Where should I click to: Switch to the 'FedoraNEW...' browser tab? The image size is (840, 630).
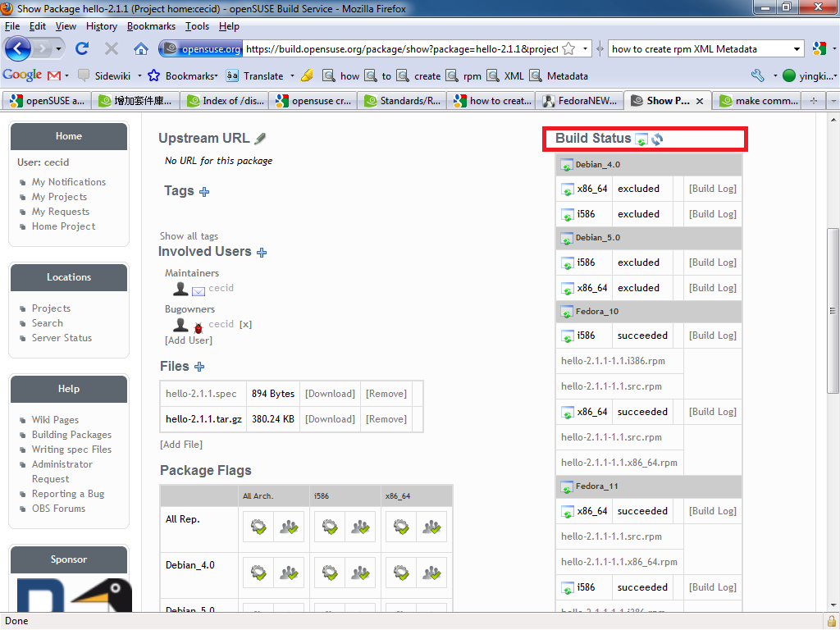point(579,101)
